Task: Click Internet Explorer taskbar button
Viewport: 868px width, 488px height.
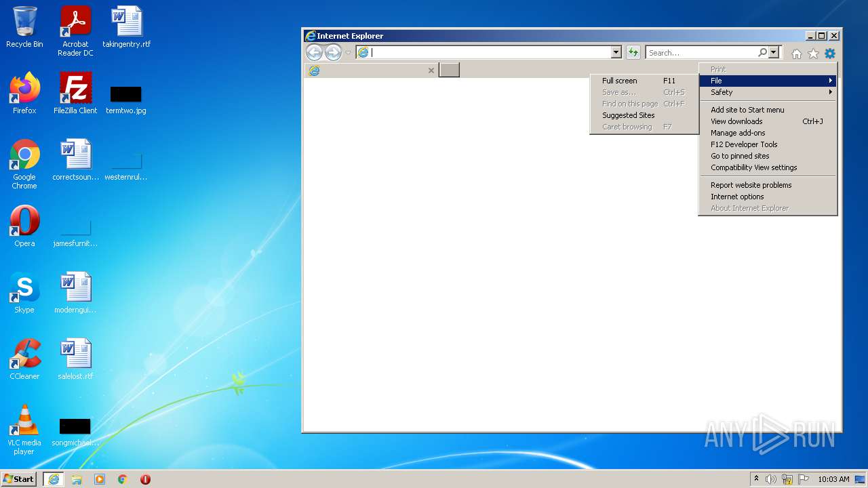Action: point(54,479)
